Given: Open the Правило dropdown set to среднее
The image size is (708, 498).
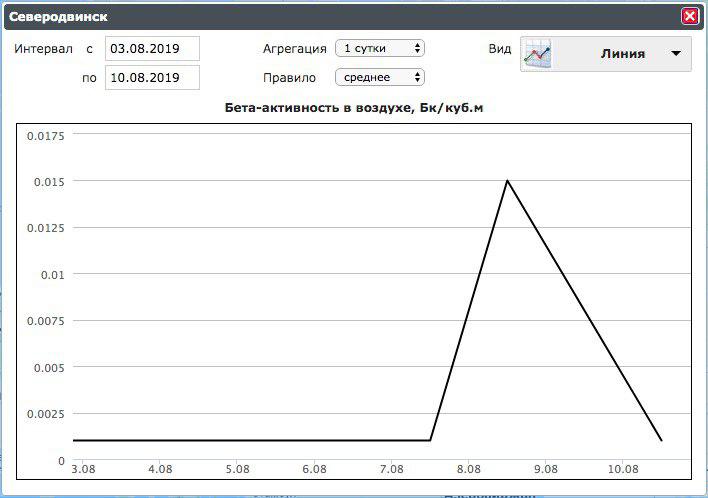Looking at the screenshot, I should coord(380,77).
